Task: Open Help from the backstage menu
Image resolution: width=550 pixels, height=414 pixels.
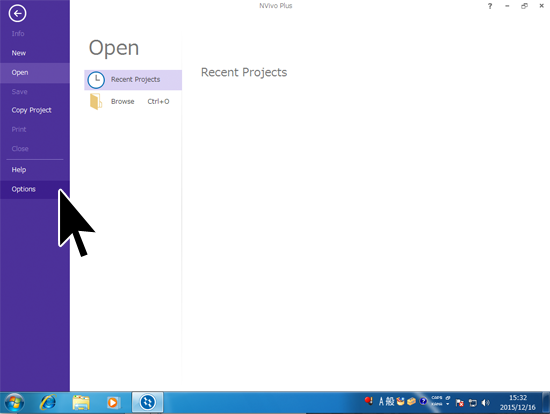Action: [x=19, y=170]
